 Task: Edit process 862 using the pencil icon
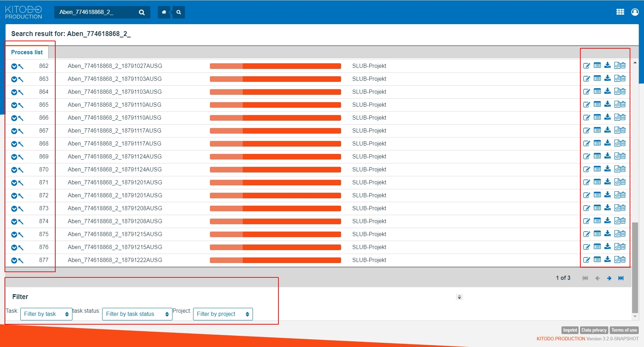pyautogui.click(x=587, y=66)
